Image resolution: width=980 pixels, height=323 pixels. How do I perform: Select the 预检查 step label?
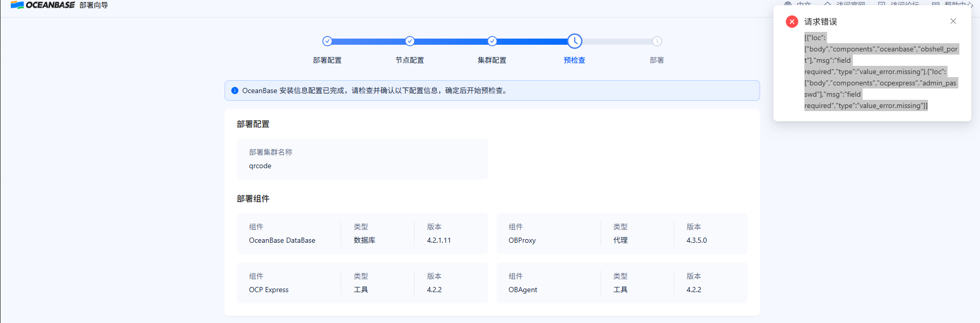pos(574,60)
